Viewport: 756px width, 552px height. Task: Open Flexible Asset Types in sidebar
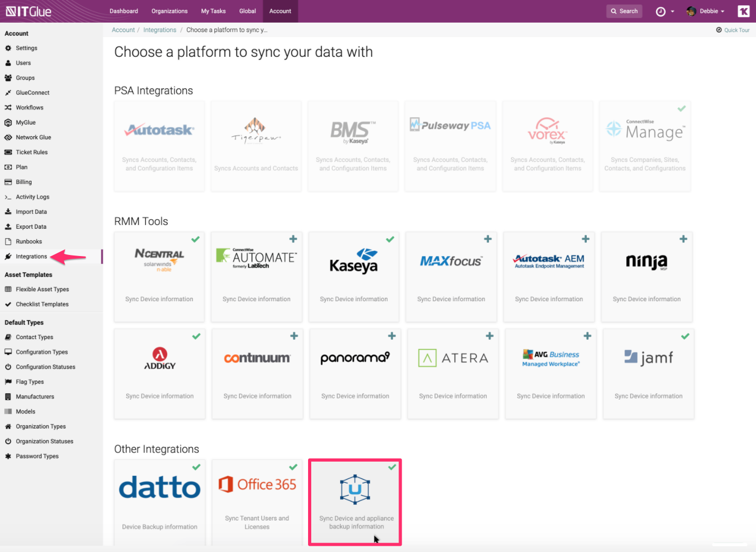[42, 289]
